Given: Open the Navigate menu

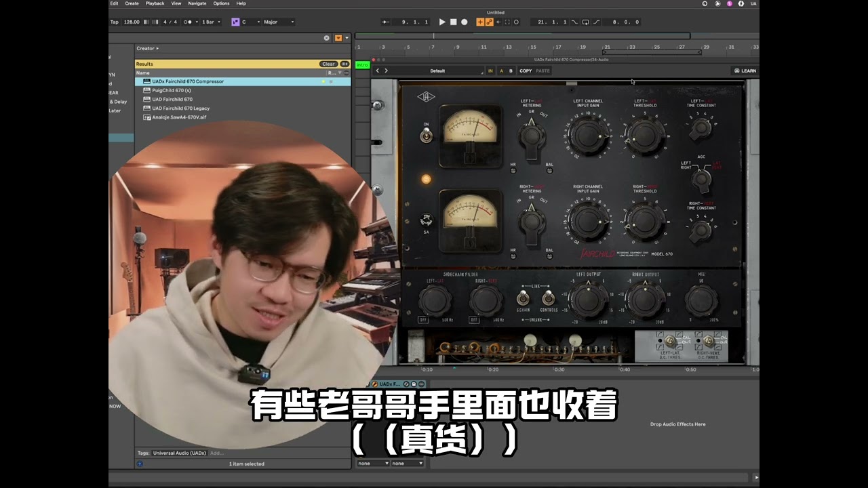Looking at the screenshot, I should click(197, 3).
